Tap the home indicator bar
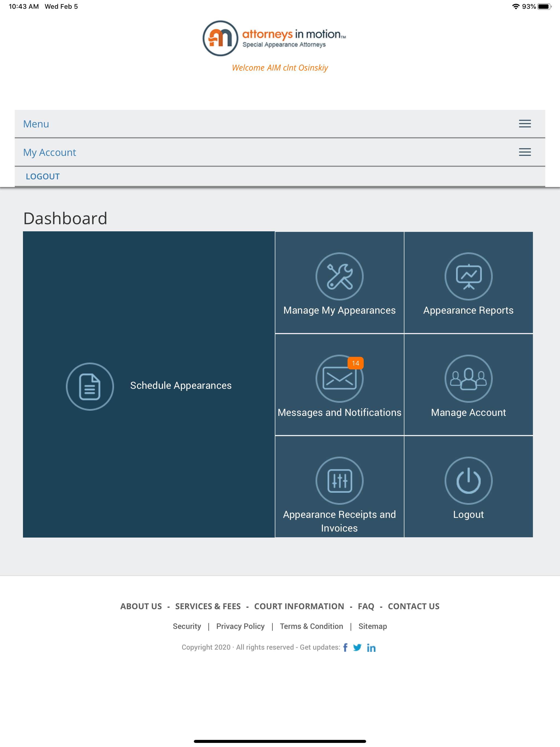Screen dimensions: 560x747 point(280,741)
